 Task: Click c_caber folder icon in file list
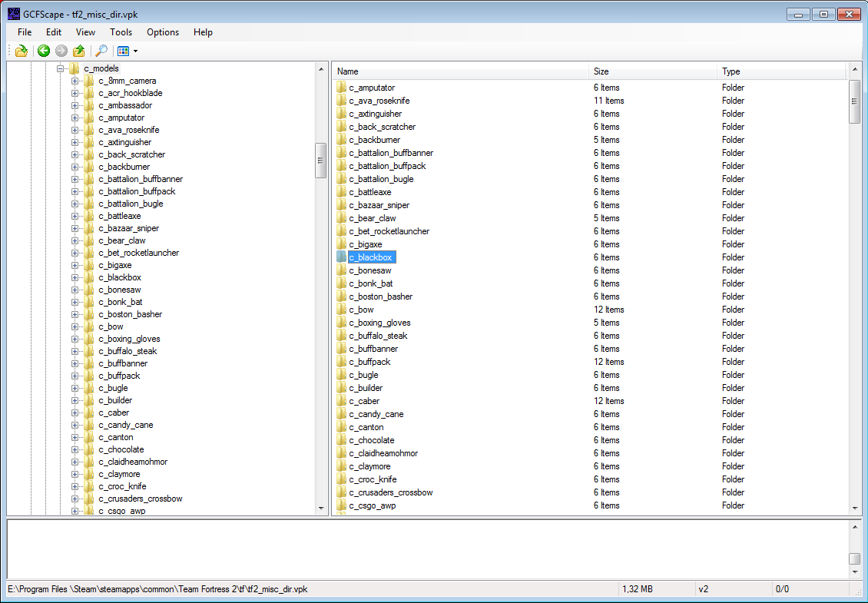point(341,401)
